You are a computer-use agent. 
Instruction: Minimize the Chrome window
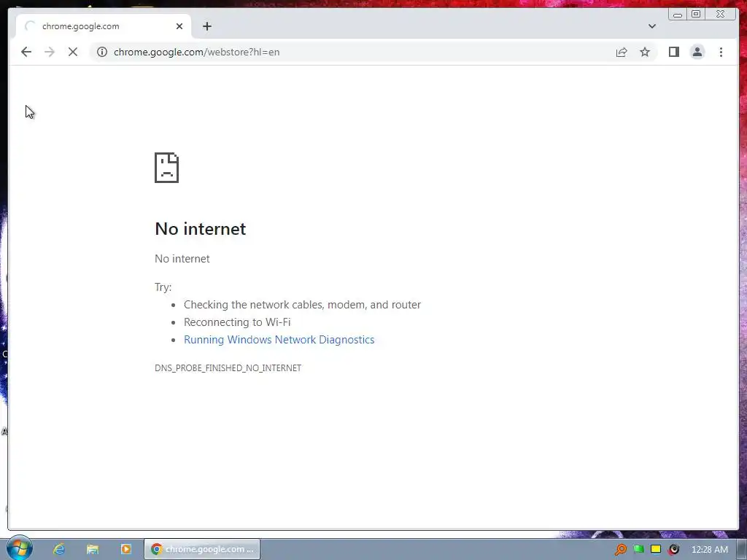pos(678,15)
